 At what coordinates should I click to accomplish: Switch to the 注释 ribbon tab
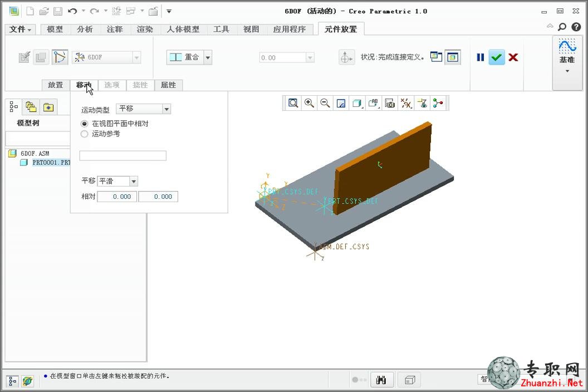click(x=115, y=30)
